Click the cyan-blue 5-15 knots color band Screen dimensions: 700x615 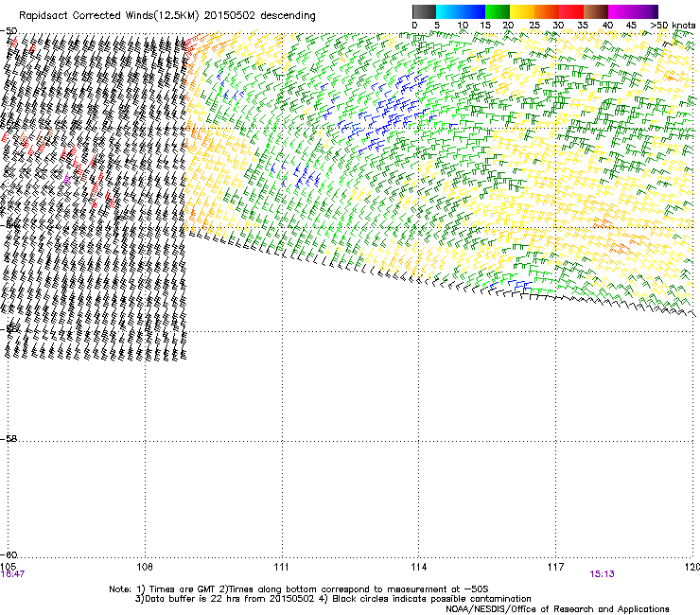[461, 11]
